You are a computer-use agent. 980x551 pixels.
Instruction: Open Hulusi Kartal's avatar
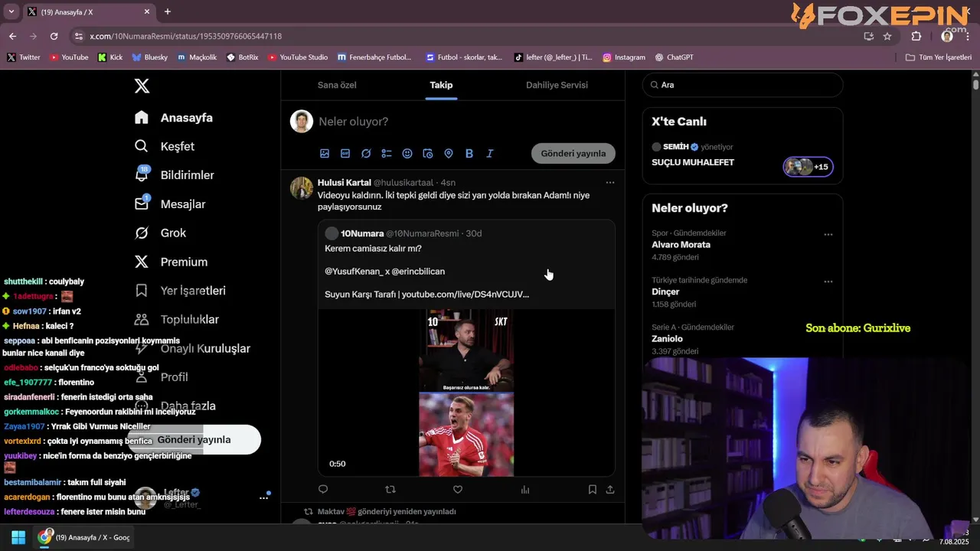point(302,188)
